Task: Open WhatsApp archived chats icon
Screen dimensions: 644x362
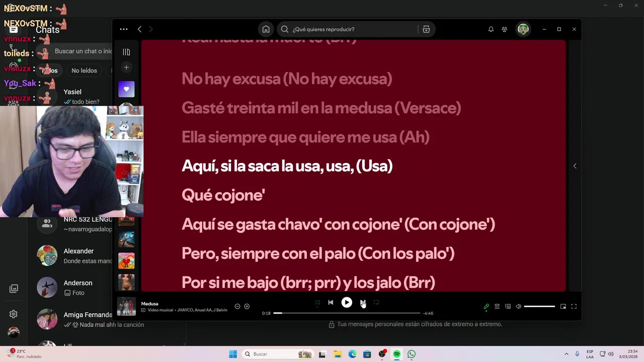Action: (x=14, y=289)
